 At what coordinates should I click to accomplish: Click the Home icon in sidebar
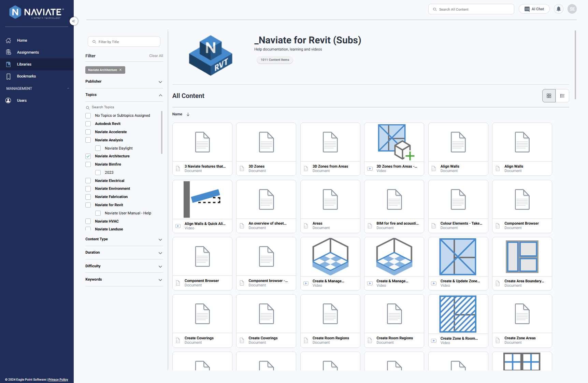pos(9,40)
